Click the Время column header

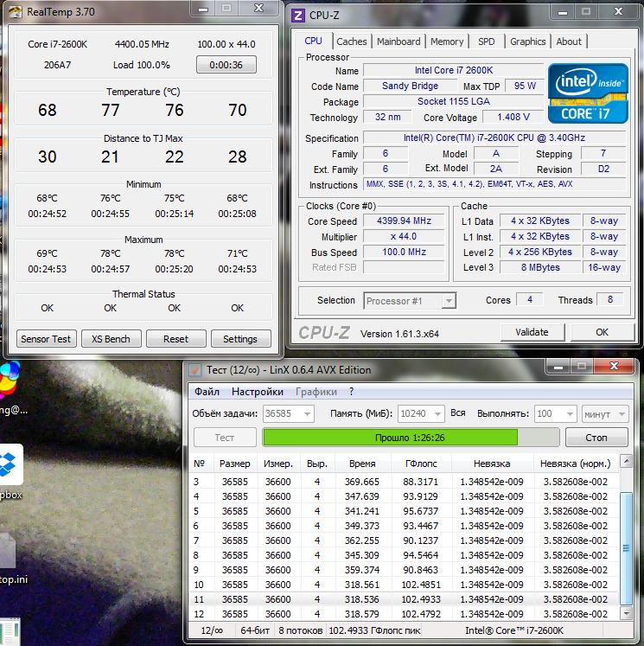pos(362,464)
